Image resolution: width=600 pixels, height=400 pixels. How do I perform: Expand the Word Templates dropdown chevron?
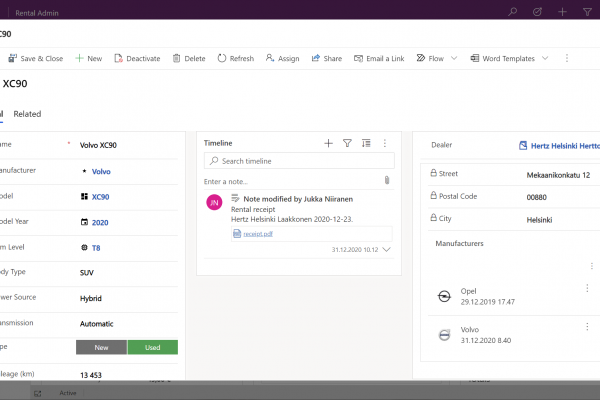point(545,58)
